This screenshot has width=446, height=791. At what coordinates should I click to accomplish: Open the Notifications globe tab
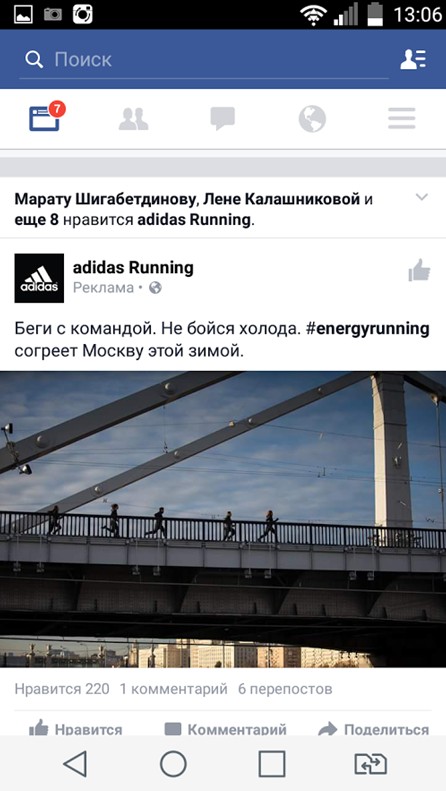312,119
